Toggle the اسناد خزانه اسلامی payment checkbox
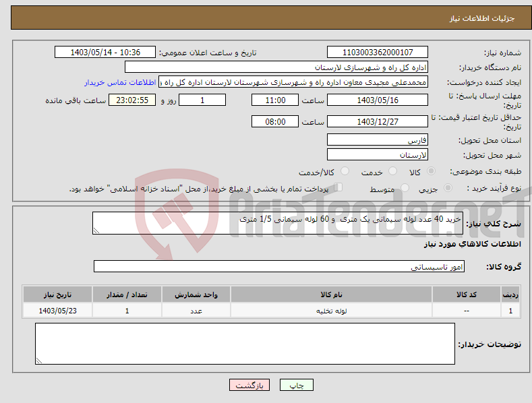Screen dimensions: 532x403 [x=338, y=187]
